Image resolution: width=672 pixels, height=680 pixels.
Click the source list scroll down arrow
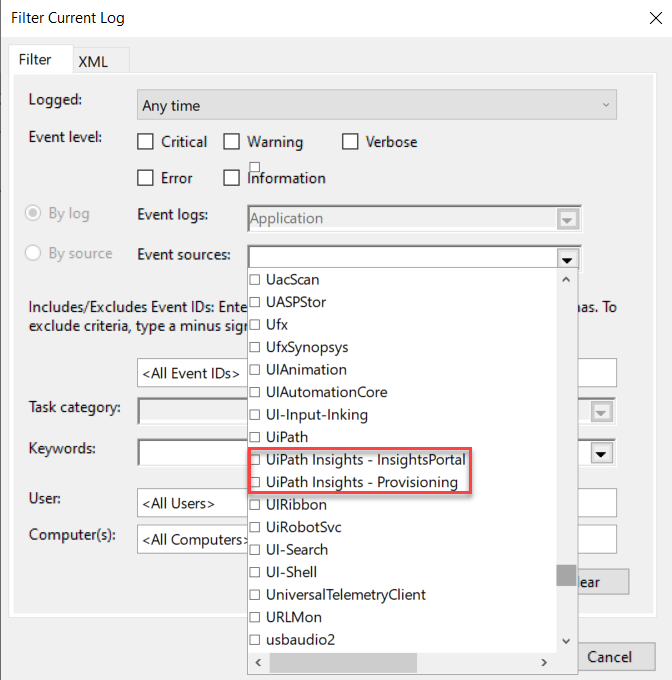click(x=566, y=641)
